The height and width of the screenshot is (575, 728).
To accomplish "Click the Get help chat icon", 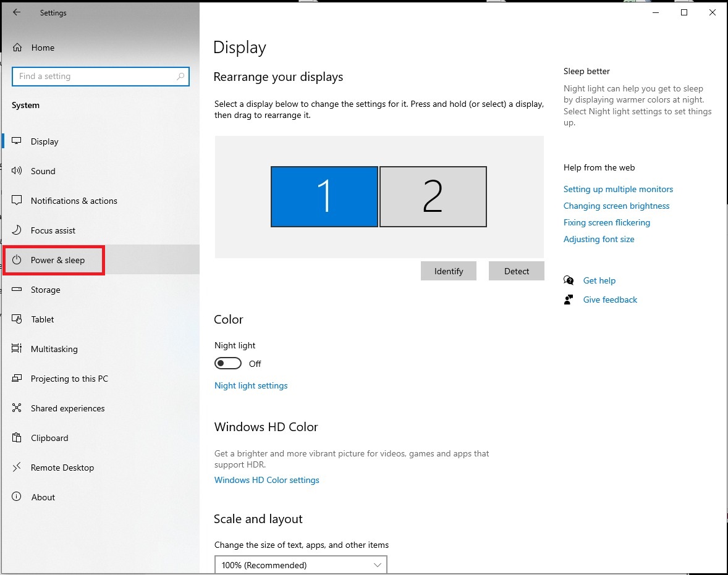I will click(x=569, y=280).
